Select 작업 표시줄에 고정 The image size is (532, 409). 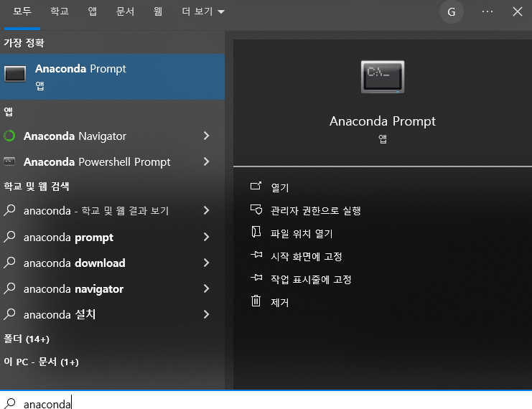311,279
